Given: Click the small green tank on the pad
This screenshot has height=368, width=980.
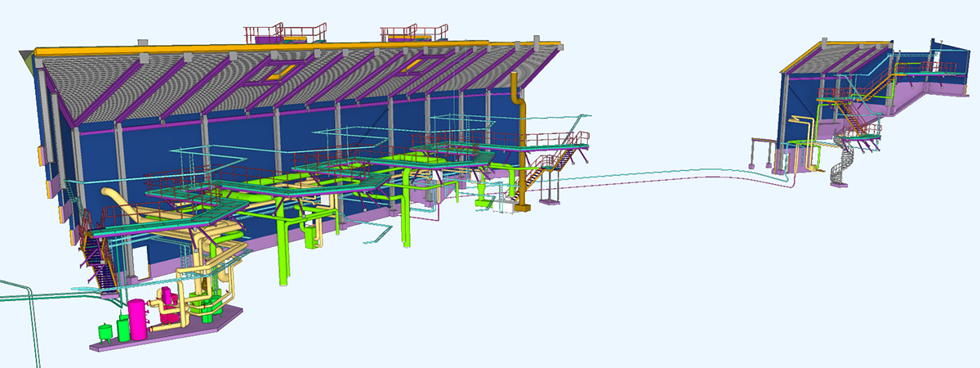Looking at the screenshot, I should (x=105, y=331).
